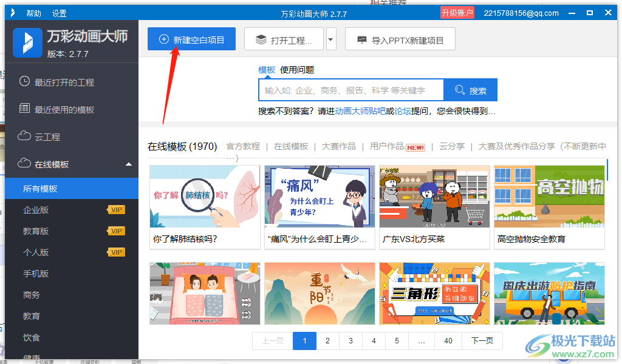
Task: Filter by 大赛作品
Action: [339, 147]
